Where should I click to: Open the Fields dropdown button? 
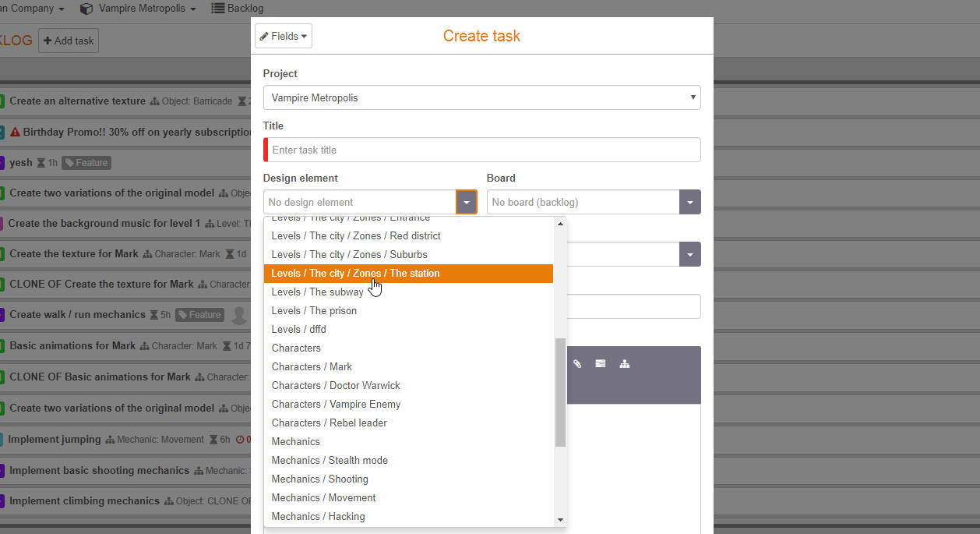(284, 36)
